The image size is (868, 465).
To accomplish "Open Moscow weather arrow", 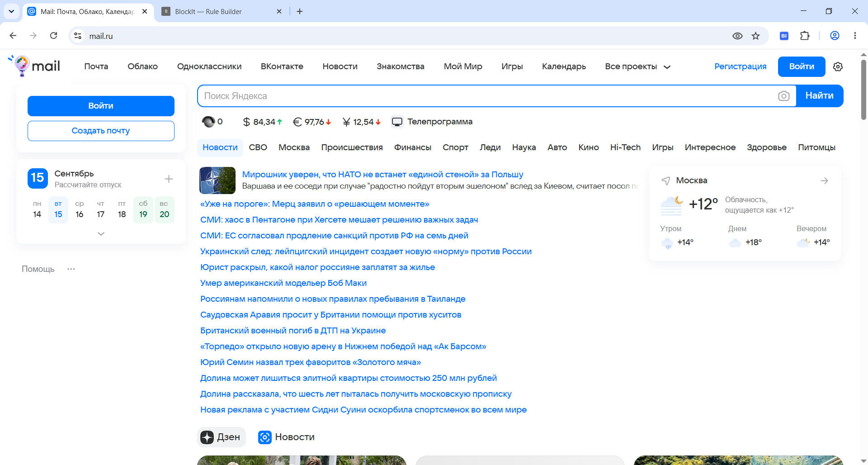I will click(x=824, y=181).
